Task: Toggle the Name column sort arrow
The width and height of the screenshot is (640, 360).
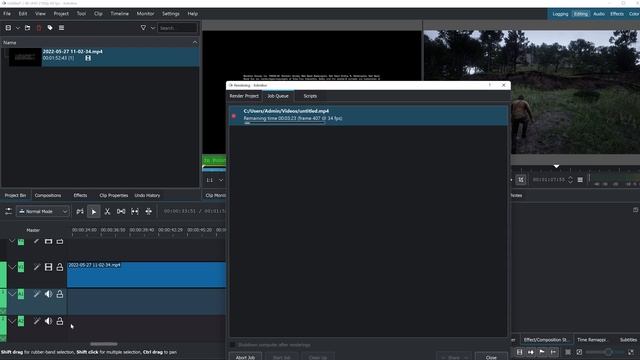Action: coord(195,42)
